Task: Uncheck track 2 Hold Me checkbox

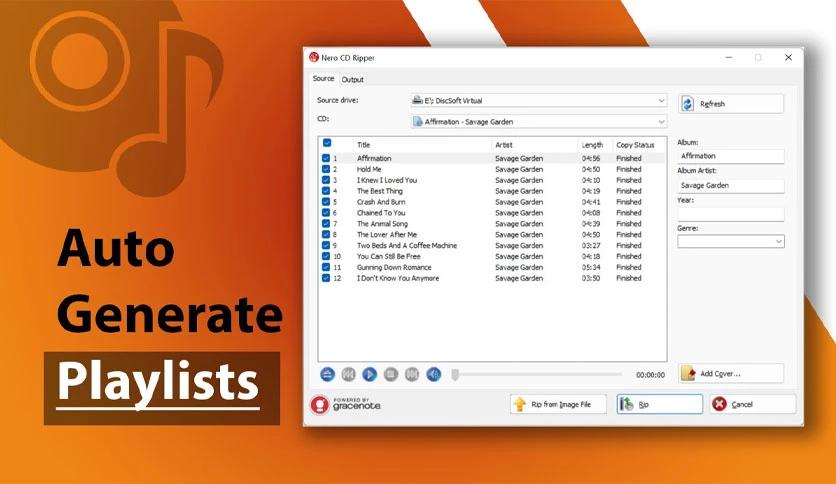Action: (326, 169)
